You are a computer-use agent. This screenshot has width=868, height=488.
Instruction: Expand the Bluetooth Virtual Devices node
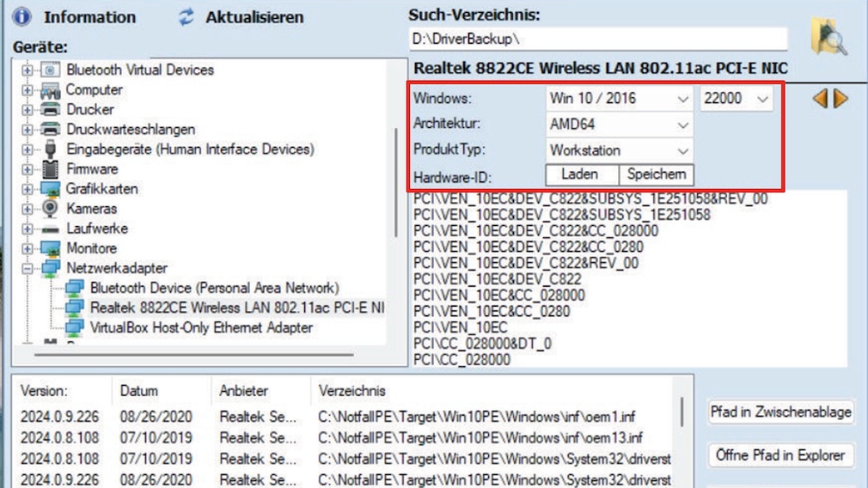pyautogui.click(x=28, y=70)
